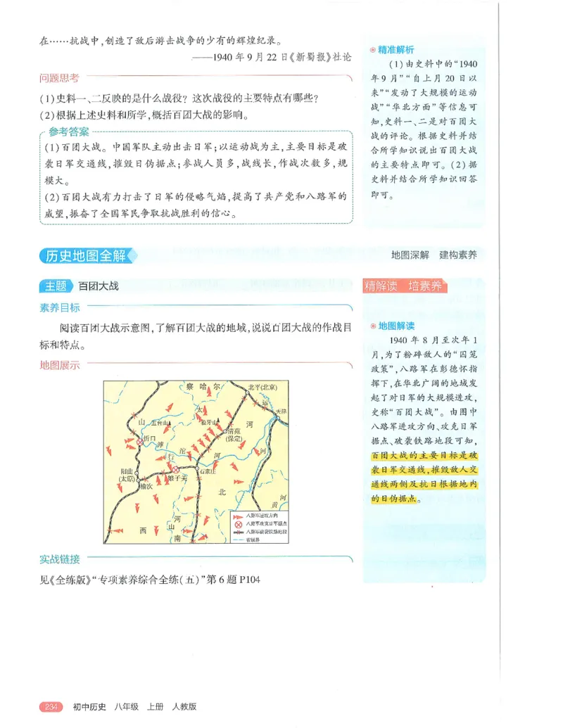Click the 地图展示 section heading
This screenshot has width=563, height=728.
click(59, 365)
